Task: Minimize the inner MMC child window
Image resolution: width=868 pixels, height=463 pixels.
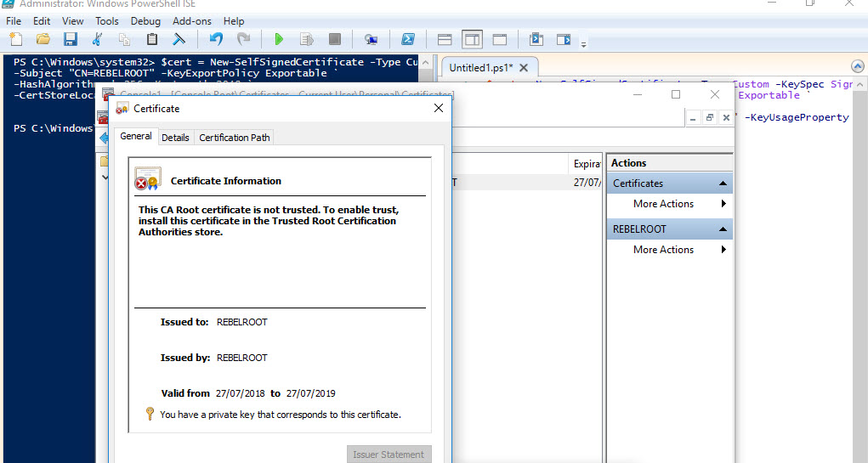Action: tap(693, 118)
